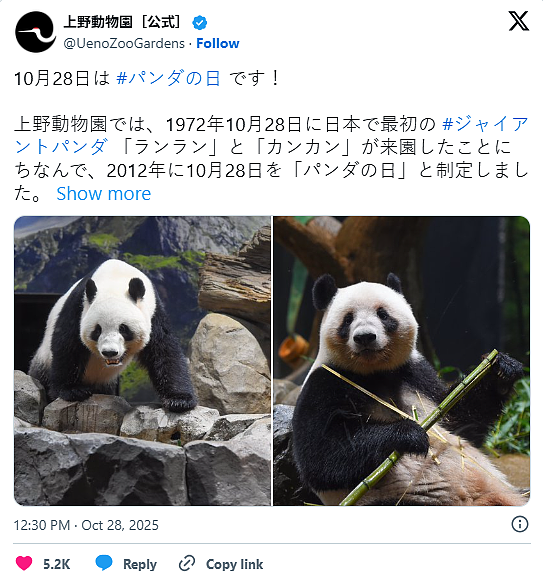Open the @UenoZooGardens handle
The height and width of the screenshot is (574, 543).
124,44
